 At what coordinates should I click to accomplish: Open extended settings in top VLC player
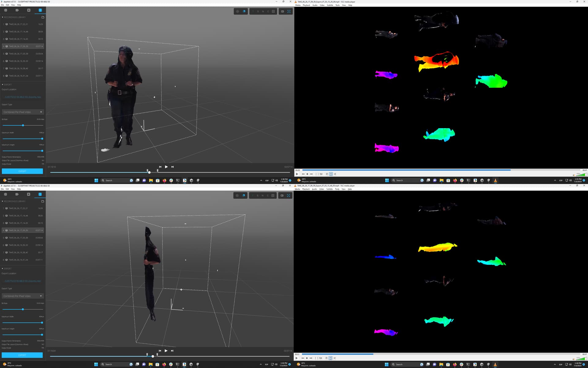point(321,174)
